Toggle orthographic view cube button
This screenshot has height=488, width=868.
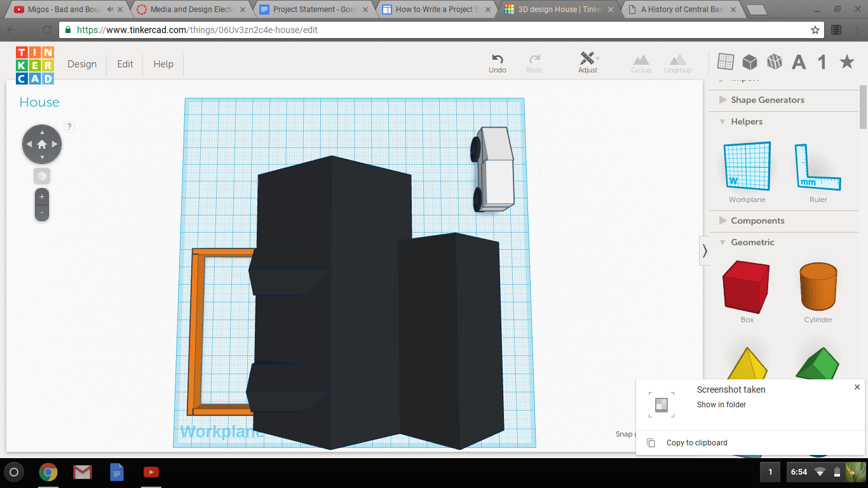tap(42, 176)
